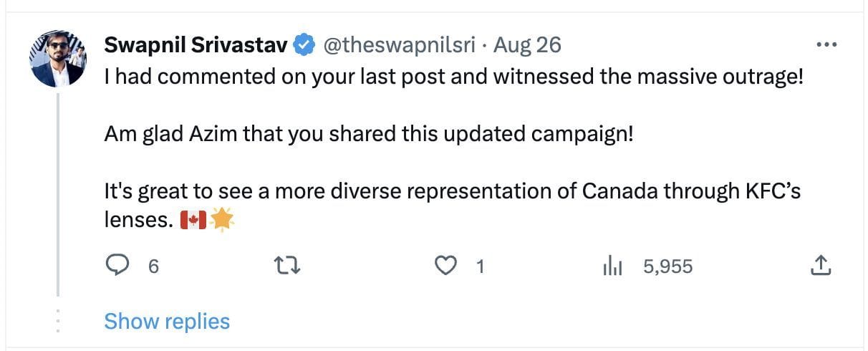The image size is (868, 351).
Task: Click the 5,955 views count
Action: click(667, 267)
